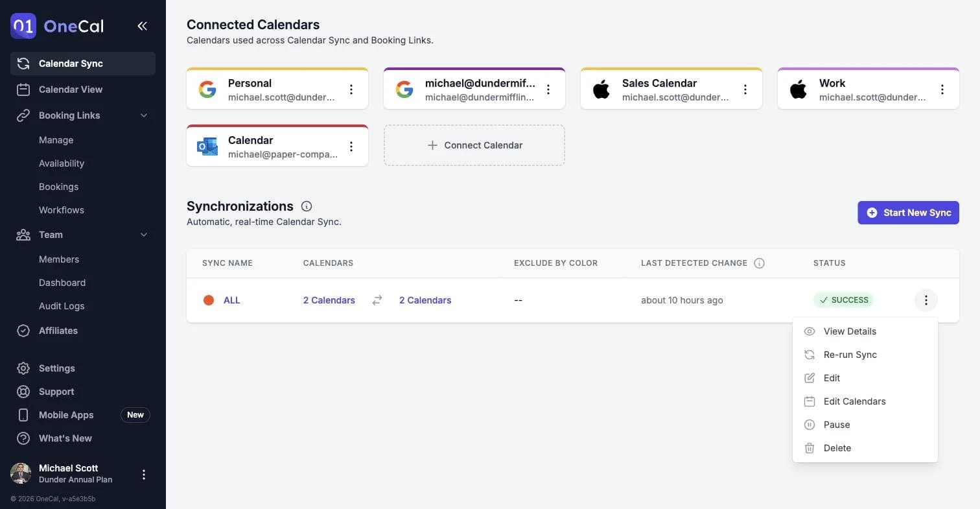Click the second 2 Calendars link
The width and height of the screenshot is (980, 509).
(425, 300)
